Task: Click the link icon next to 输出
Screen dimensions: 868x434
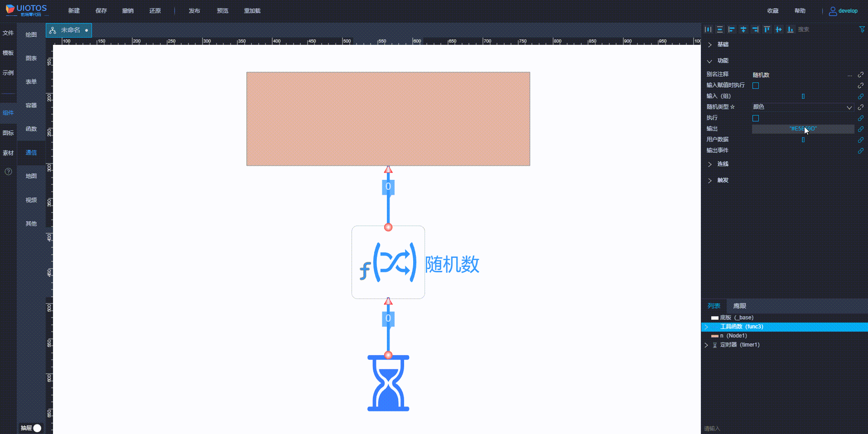Action: pos(861,129)
